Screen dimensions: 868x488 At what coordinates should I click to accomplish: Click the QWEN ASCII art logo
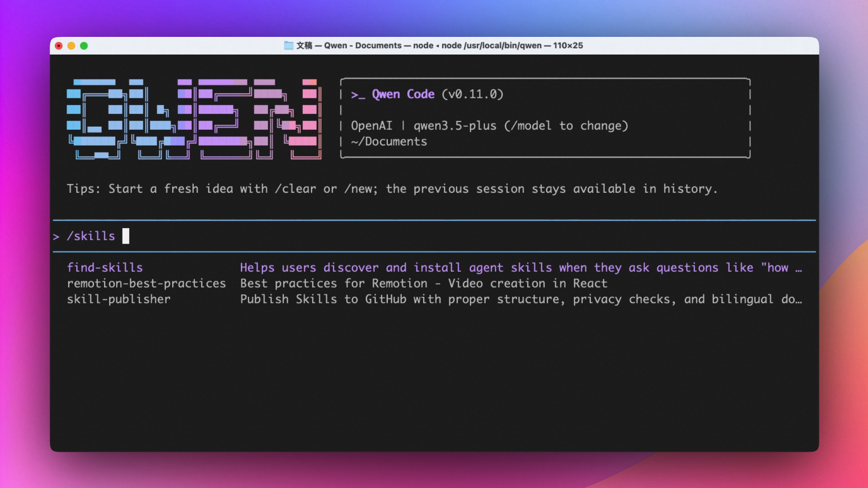194,118
